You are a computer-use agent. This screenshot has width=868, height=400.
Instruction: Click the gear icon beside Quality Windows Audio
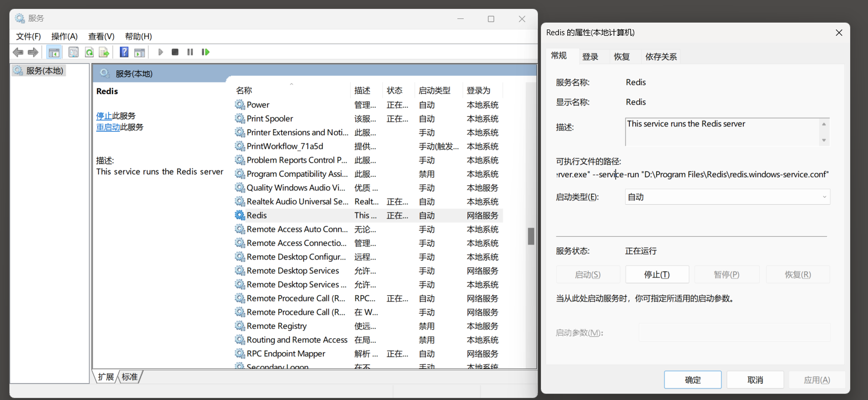(x=240, y=187)
